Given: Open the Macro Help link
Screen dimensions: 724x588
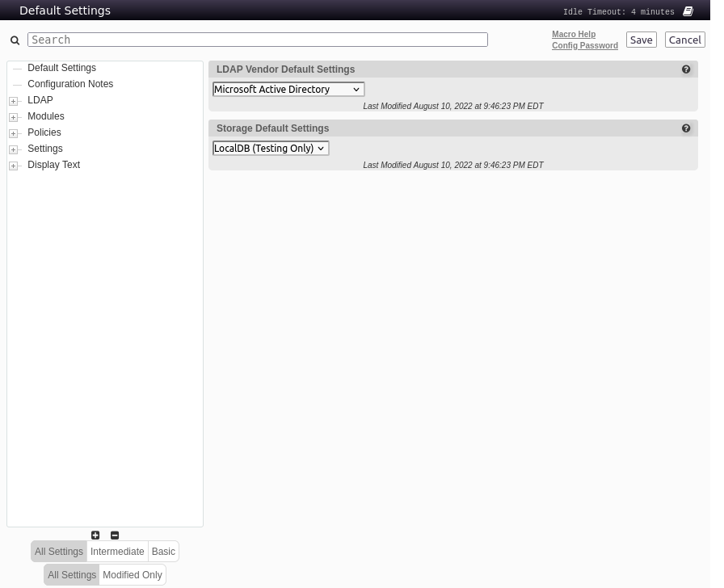Looking at the screenshot, I should (574, 35).
